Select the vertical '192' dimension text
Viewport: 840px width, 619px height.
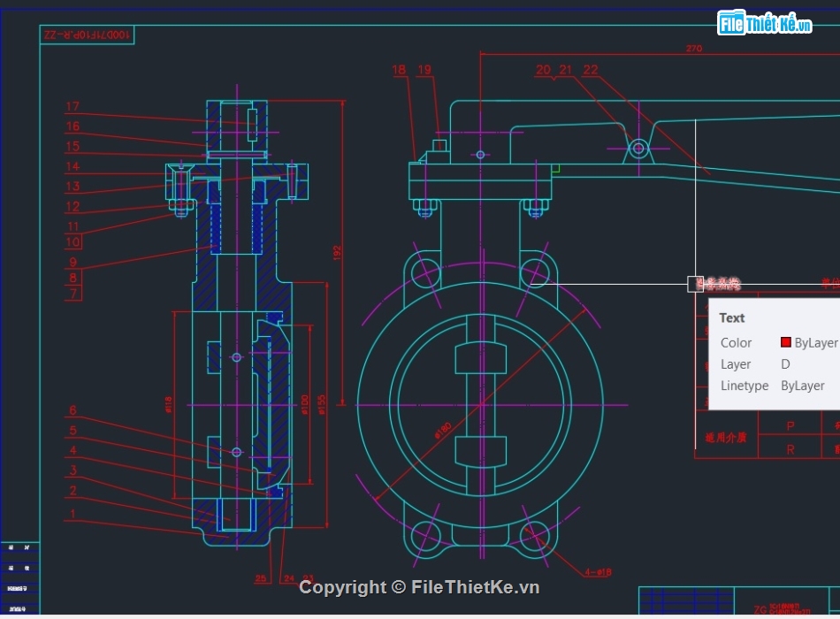[337, 253]
